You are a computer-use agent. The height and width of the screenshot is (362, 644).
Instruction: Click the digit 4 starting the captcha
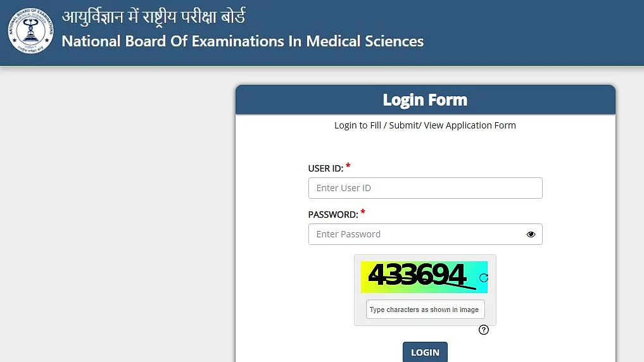pyautogui.click(x=377, y=274)
